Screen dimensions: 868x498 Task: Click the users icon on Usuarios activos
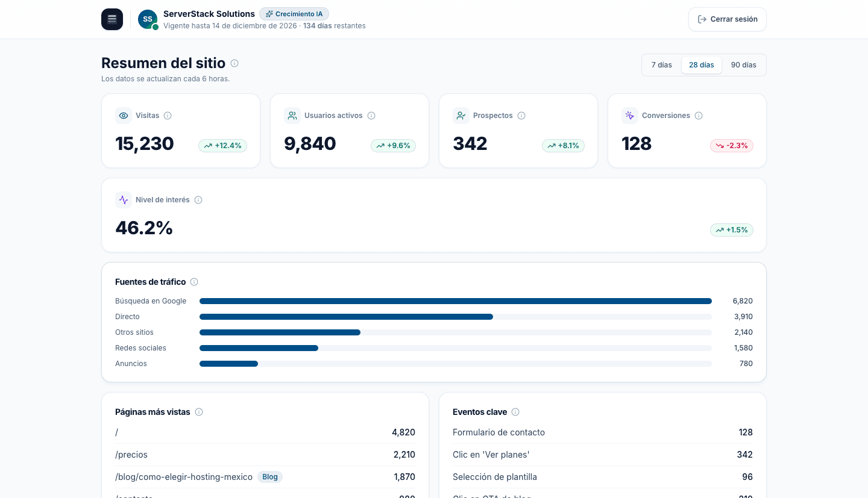pos(292,116)
